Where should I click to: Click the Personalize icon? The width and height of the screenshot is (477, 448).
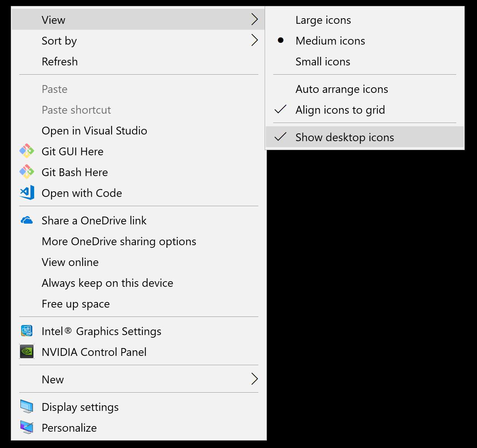(x=27, y=427)
